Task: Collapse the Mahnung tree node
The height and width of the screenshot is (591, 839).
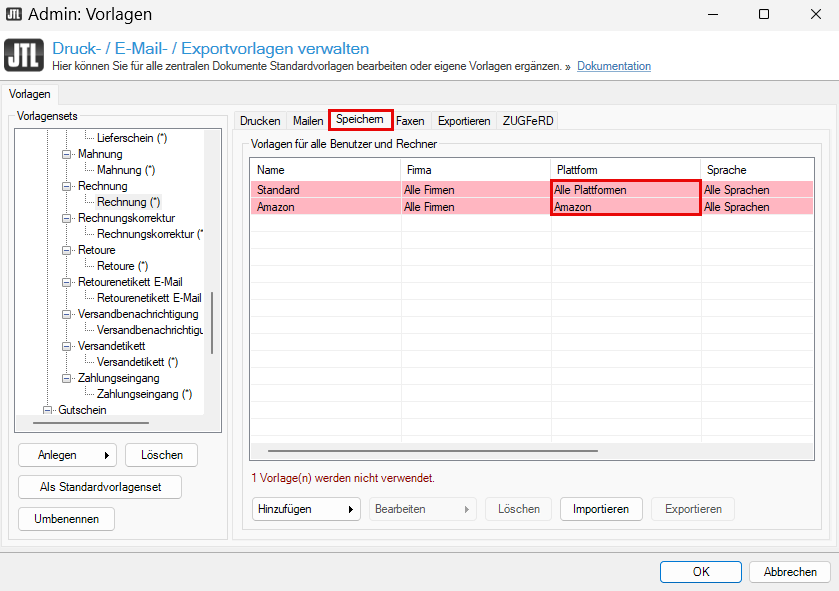Action: point(67,154)
